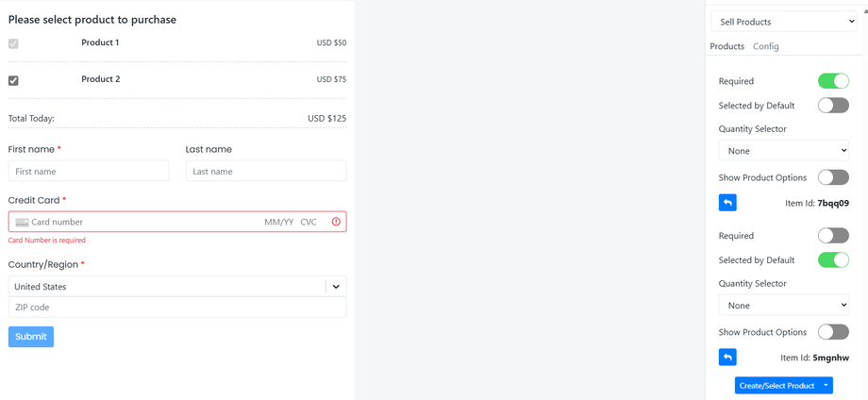
Task: Click the ZIP code input field
Action: pyautogui.click(x=177, y=308)
